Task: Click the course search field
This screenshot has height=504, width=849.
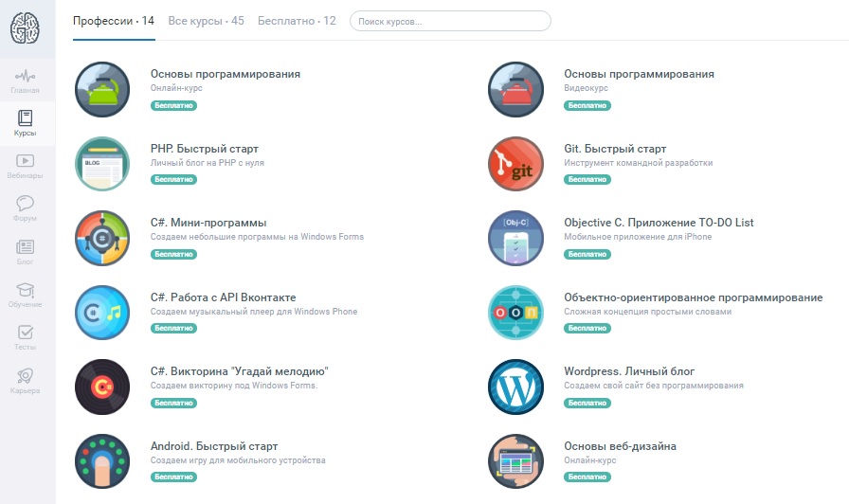Action: pyautogui.click(x=450, y=21)
